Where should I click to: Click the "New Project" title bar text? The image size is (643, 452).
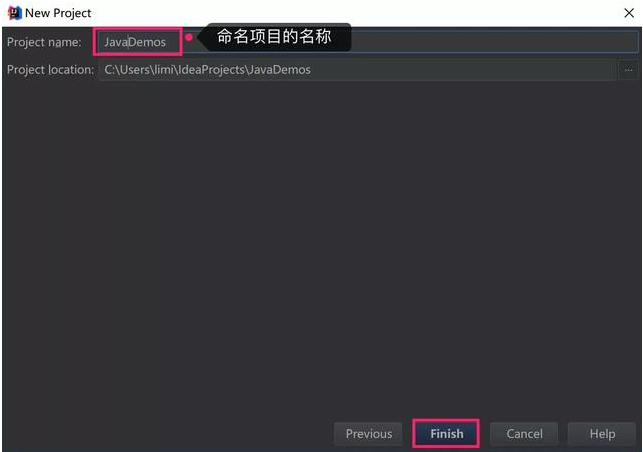pyautogui.click(x=59, y=13)
